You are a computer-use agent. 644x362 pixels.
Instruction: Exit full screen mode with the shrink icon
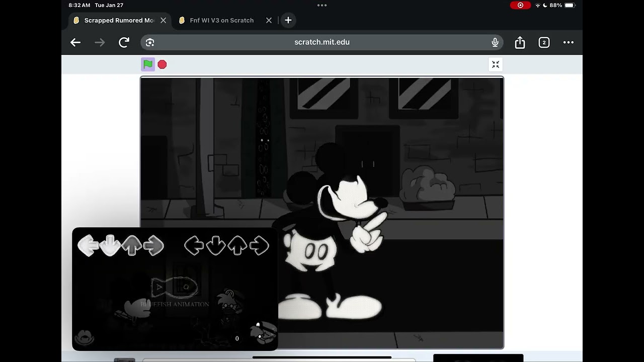pyautogui.click(x=496, y=64)
